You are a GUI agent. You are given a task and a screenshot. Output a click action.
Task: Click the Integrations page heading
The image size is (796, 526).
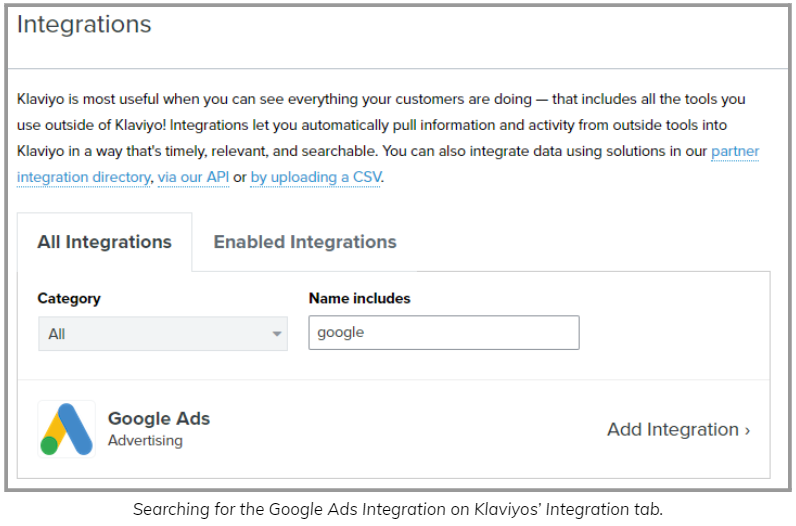84,24
